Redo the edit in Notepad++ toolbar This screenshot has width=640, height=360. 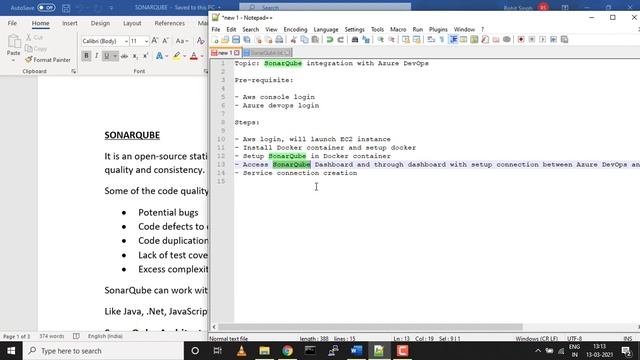(340, 40)
